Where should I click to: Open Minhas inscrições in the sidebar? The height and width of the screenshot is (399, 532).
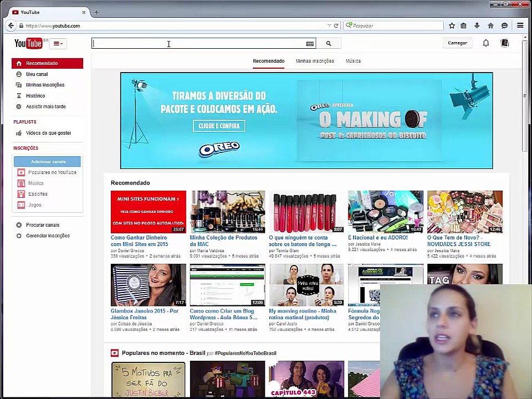[45, 85]
